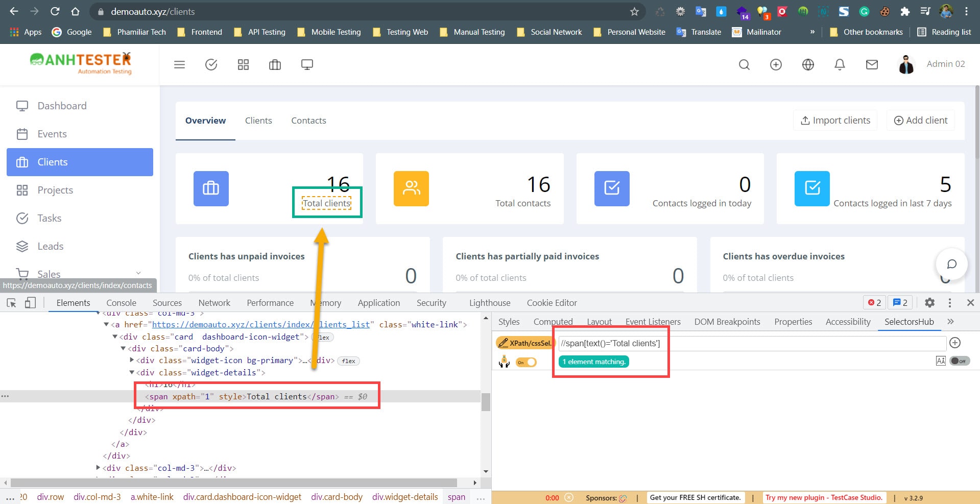Open the Reading list
This screenshot has height=504, width=980.
[x=944, y=32]
